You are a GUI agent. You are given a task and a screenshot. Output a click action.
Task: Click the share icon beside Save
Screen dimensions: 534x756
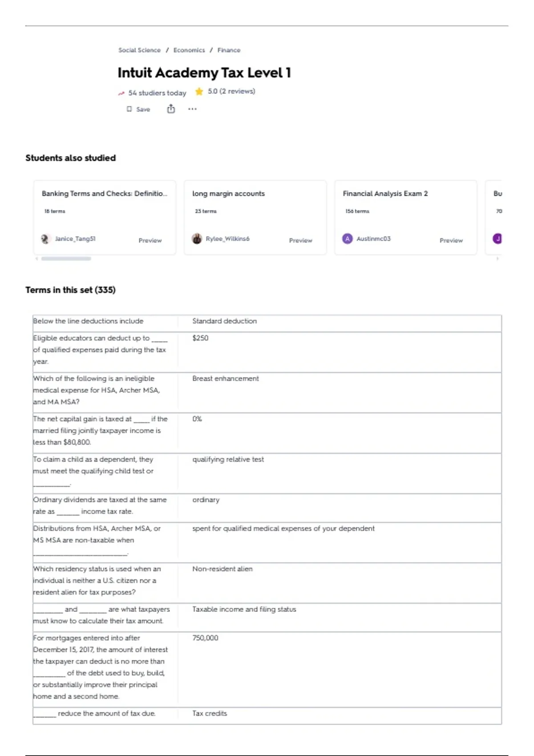[x=171, y=109]
